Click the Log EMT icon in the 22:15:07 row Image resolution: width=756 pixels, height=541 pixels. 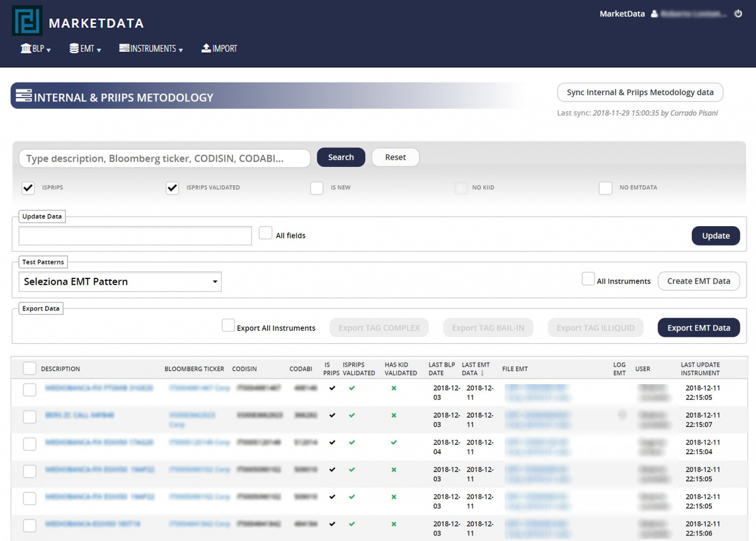pos(622,415)
